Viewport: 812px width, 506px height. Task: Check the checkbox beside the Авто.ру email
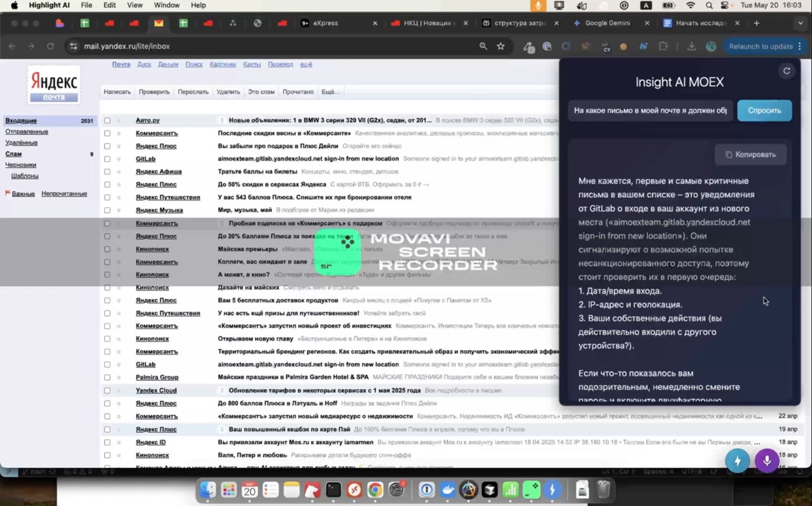107,120
